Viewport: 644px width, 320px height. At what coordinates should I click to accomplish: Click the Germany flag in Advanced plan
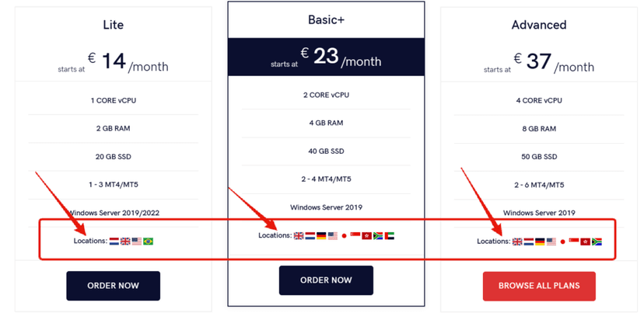pyautogui.click(x=540, y=242)
